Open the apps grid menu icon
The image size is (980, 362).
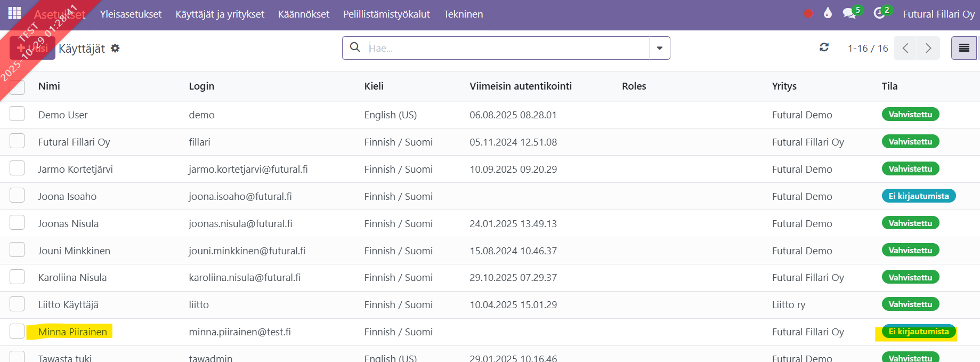[x=14, y=13]
